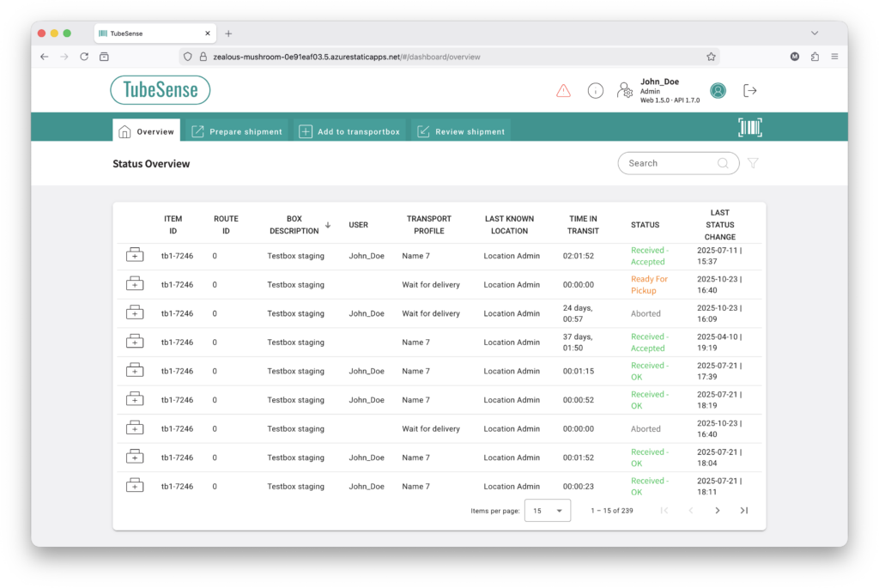Jump to the last page of results
The width and height of the screenshot is (879, 588).
click(x=743, y=511)
